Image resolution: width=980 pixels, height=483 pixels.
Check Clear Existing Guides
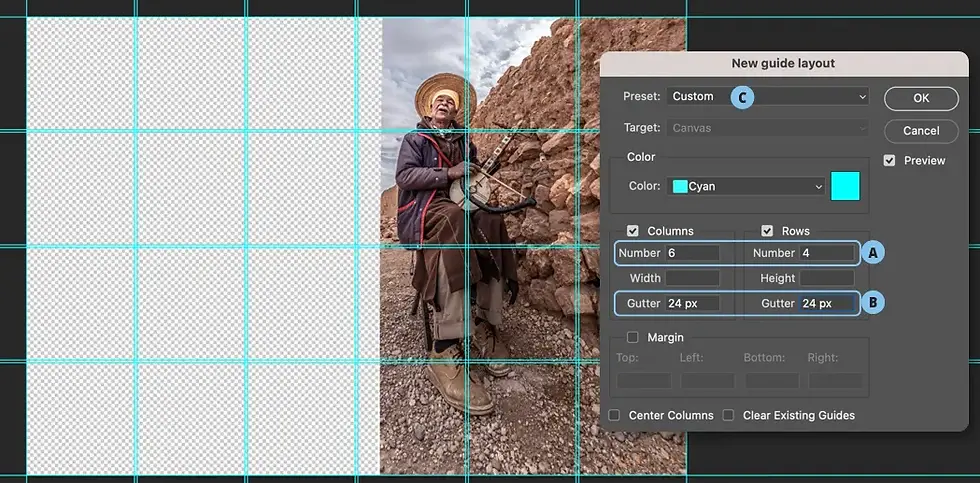coord(728,416)
